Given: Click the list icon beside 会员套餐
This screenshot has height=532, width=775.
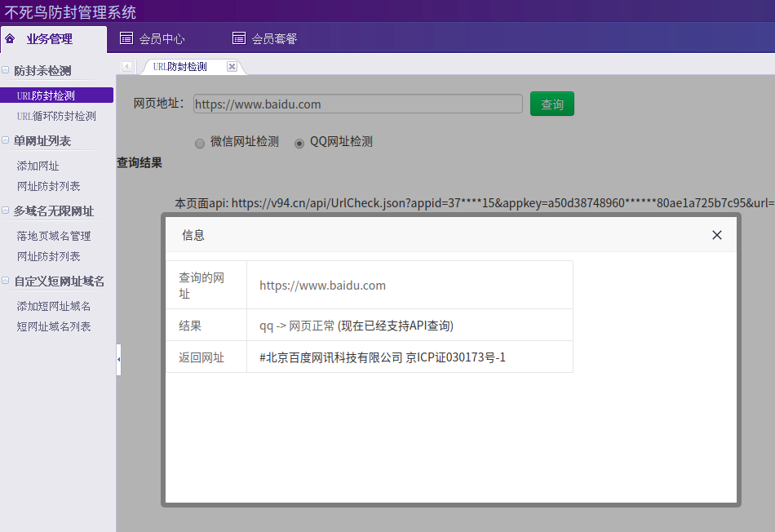Looking at the screenshot, I should (x=239, y=38).
